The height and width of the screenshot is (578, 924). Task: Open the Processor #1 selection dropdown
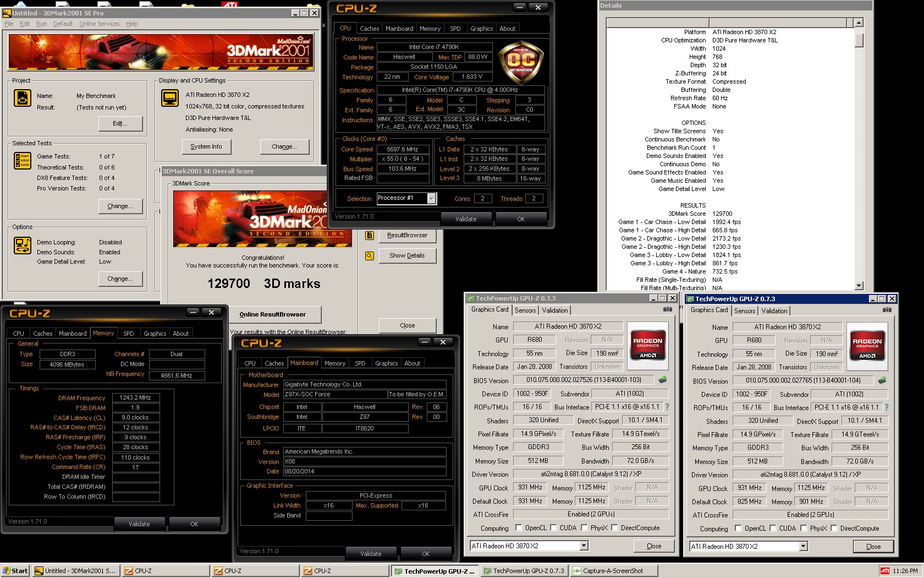click(432, 198)
